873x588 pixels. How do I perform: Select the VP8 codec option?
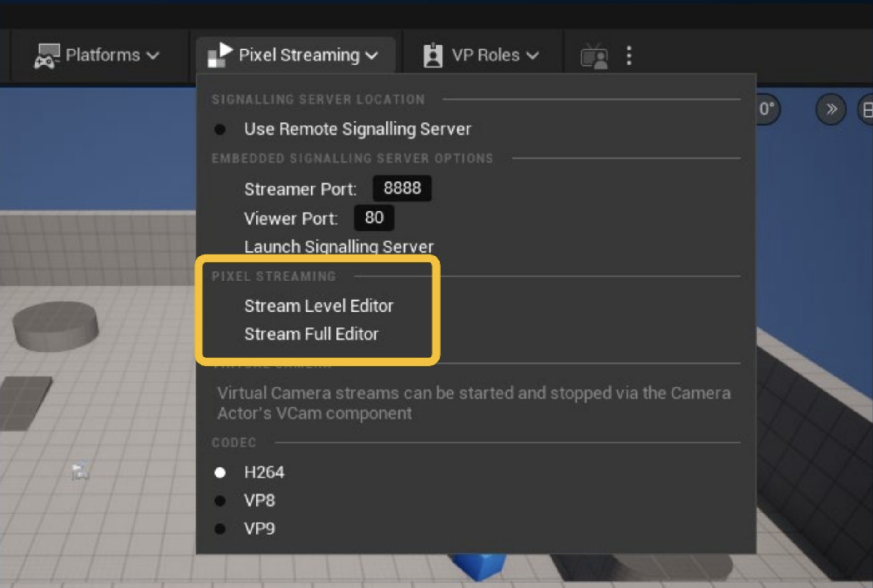click(245, 501)
